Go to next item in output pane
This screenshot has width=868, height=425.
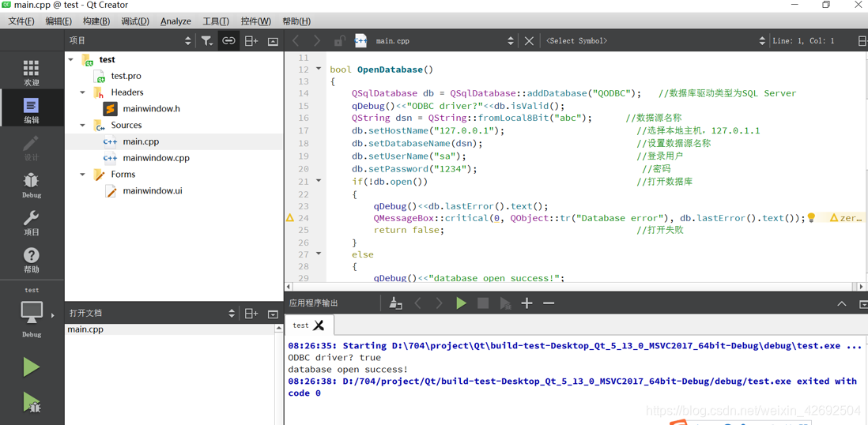click(439, 303)
